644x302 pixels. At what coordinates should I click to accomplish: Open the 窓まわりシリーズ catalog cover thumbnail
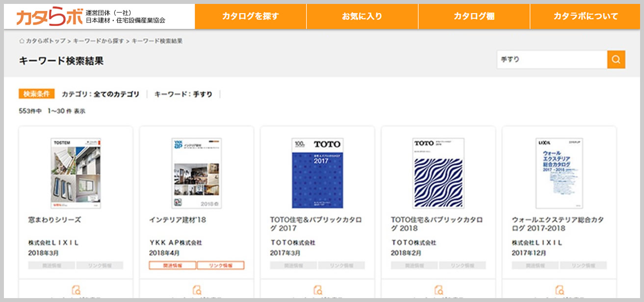click(76, 173)
